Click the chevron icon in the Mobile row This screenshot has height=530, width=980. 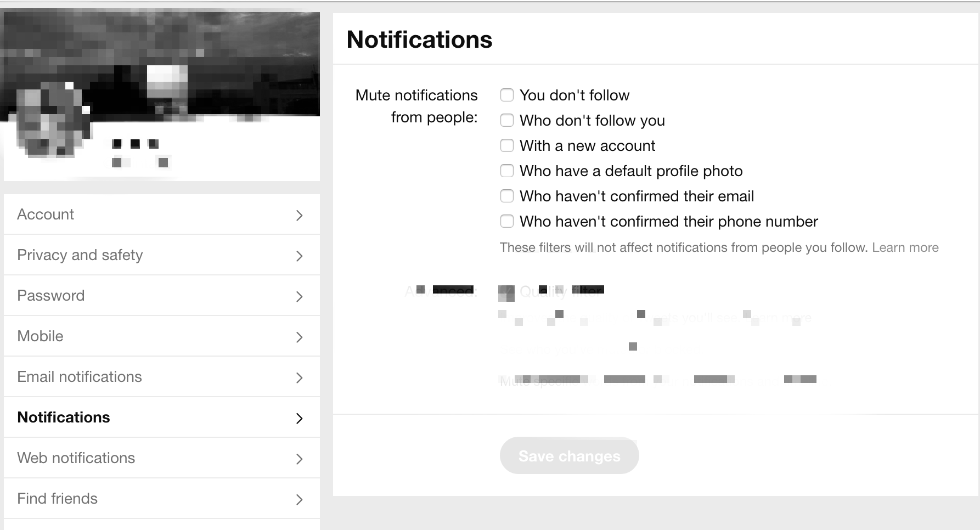tap(299, 337)
